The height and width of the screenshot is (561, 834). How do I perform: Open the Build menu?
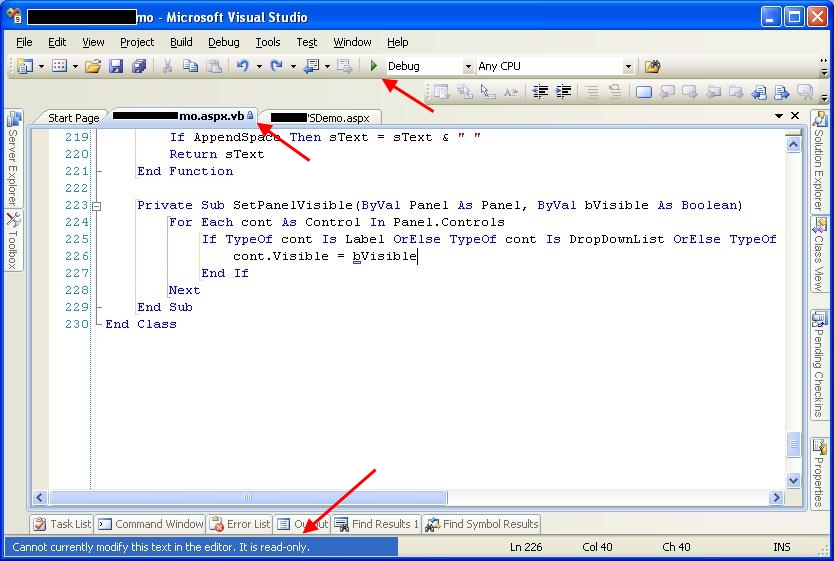[181, 42]
